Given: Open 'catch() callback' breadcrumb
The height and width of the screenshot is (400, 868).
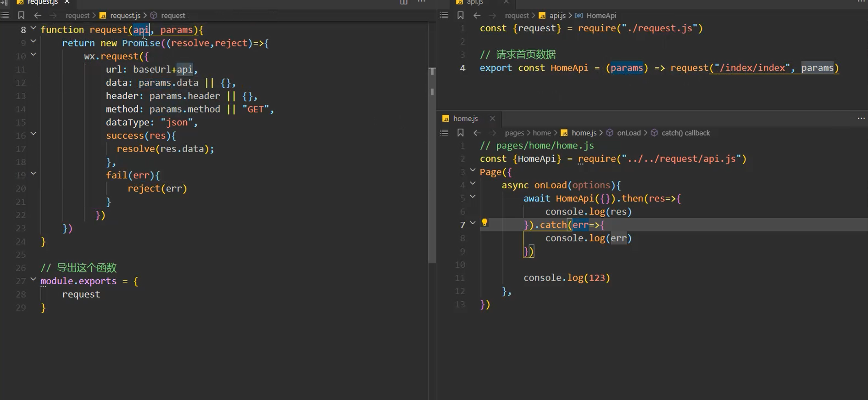Looking at the screenshot, I should (686, 133).
